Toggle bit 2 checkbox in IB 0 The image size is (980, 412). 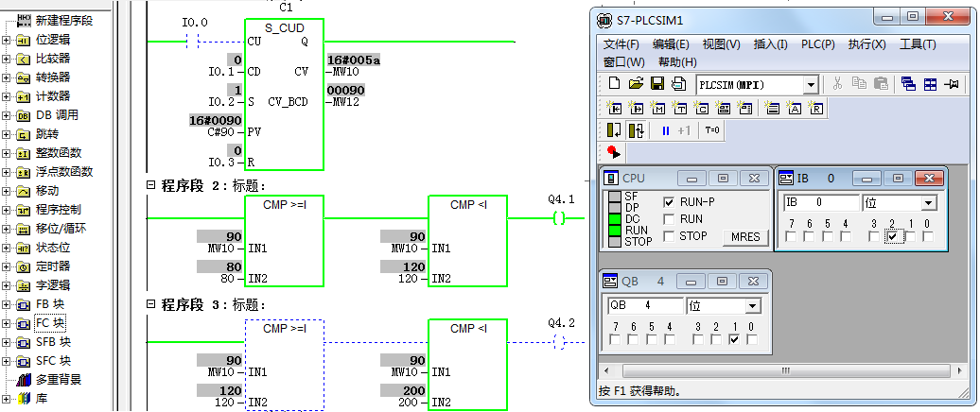point(892,236)
